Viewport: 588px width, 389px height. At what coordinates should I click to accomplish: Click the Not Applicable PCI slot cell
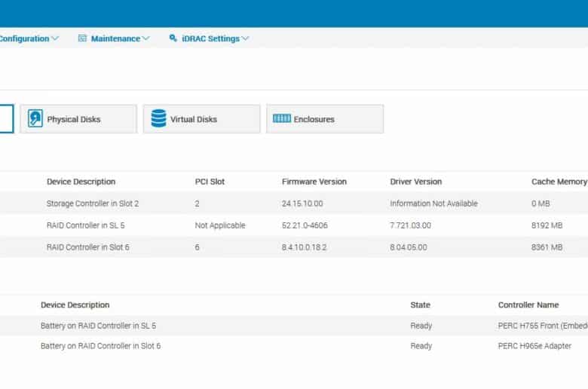(220, 225)
